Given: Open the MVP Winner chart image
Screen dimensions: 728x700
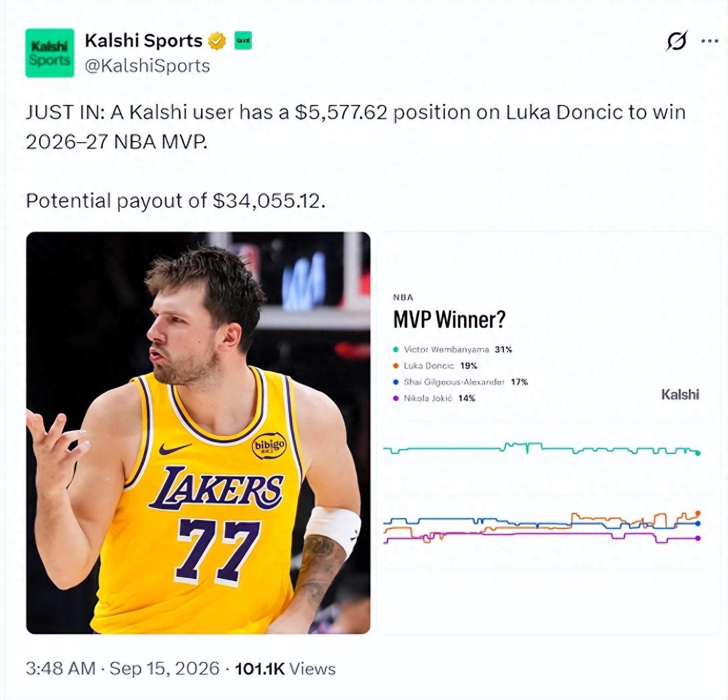Looking at the screenshot, I should (x=548, y=433).
